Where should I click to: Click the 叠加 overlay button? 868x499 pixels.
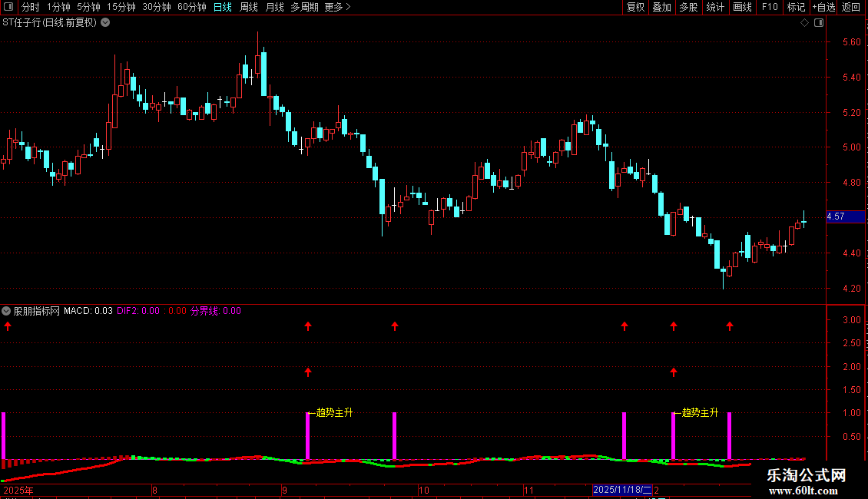click(x=662, y=7)
